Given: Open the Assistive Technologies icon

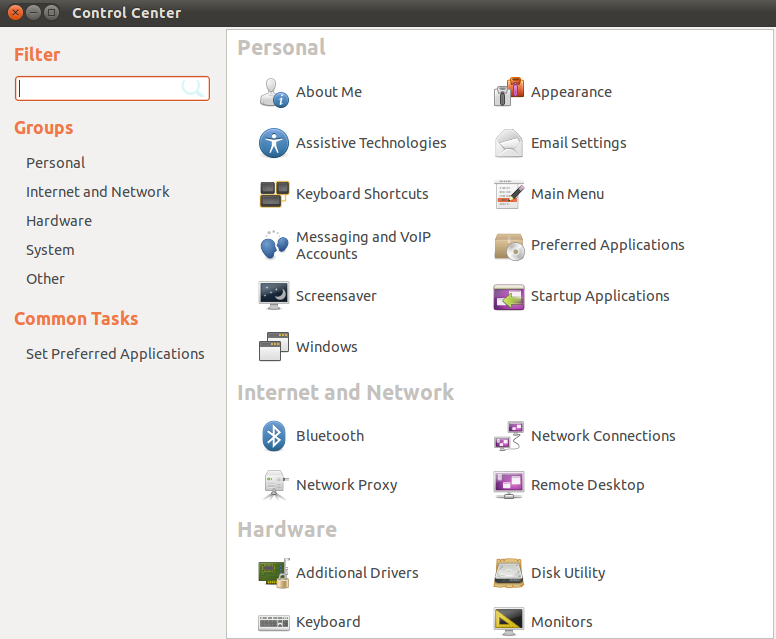Looking at the screenshot, I should tap(274, 143).
